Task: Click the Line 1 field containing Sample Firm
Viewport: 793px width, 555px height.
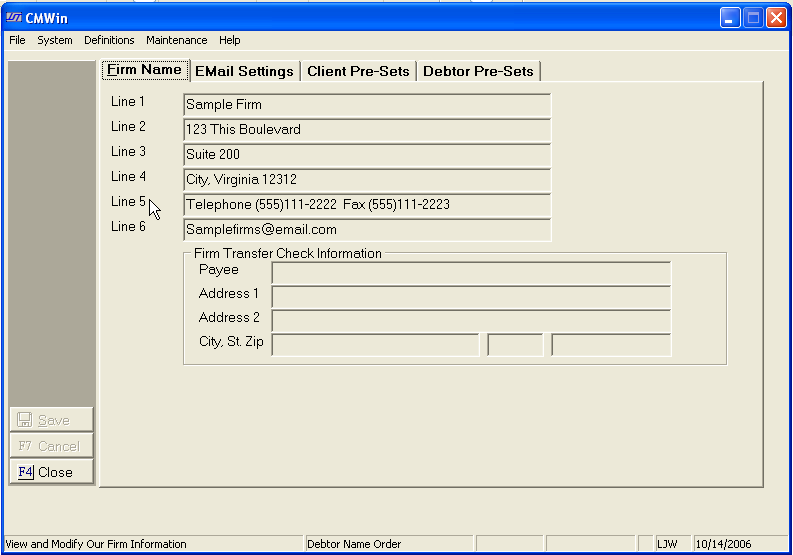Action: (x=366, y=105)
